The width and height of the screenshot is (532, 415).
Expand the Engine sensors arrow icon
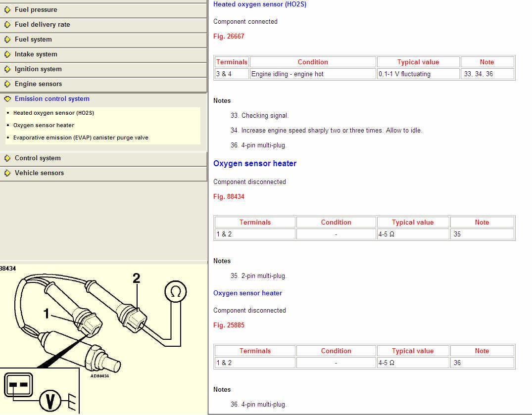point(7,84)
